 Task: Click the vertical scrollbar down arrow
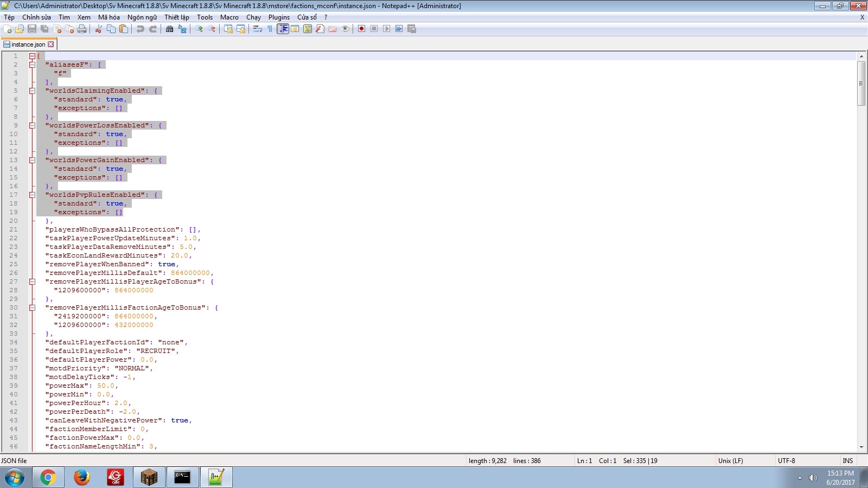point(861,447)
